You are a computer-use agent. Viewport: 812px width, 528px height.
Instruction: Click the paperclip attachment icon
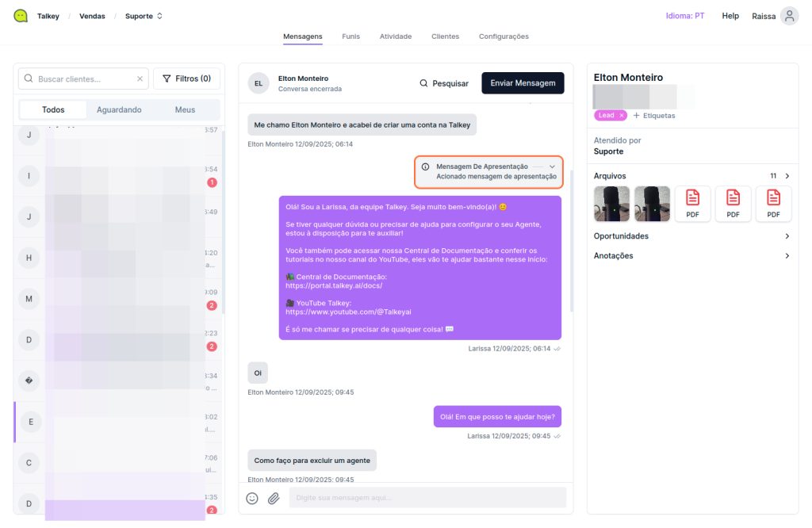coord(274,498)
